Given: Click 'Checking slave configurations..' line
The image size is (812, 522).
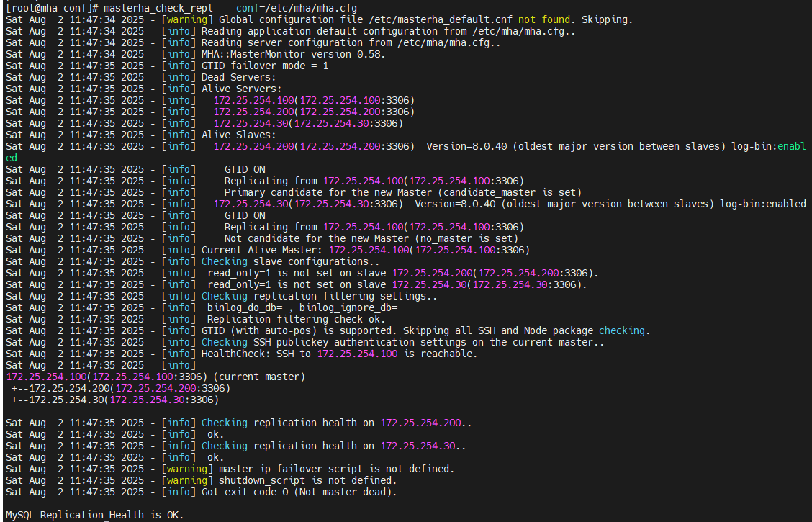Looking at the screenshot, I should point(291,261).
